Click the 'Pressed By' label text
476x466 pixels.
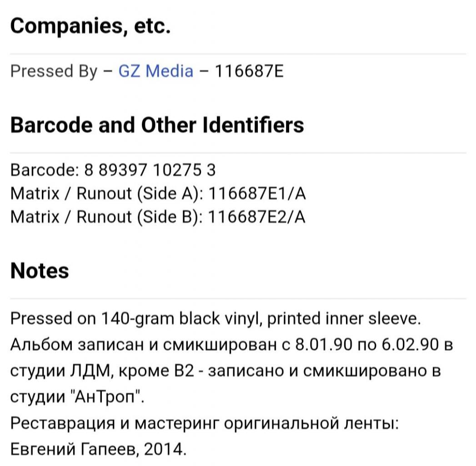click(x=54, y=71)
